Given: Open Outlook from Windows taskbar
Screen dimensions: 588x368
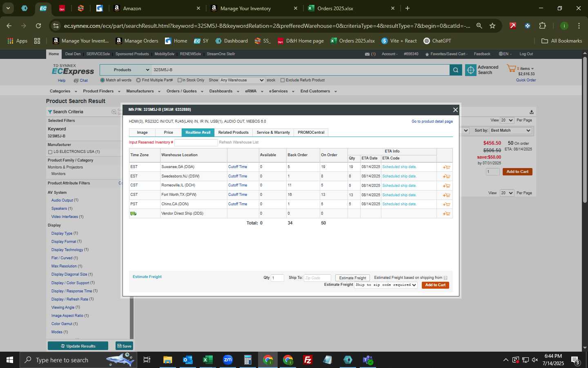Looking at the screenshot, I should (188, 360).
